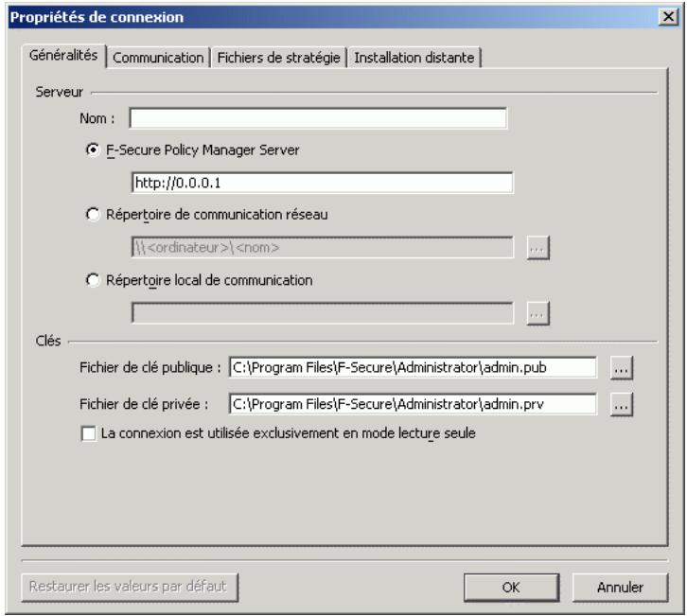Click the http://0.0.0.1 server address field
687x616 pixels.
point(322,183)
